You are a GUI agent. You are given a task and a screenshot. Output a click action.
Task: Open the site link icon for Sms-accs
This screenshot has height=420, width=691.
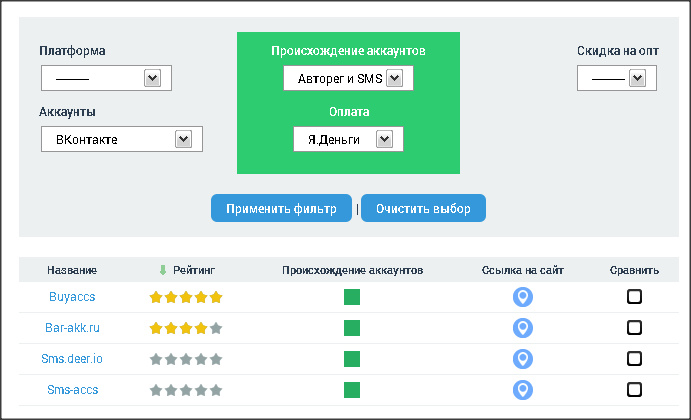pyautogui.click(x=523, y=390)
